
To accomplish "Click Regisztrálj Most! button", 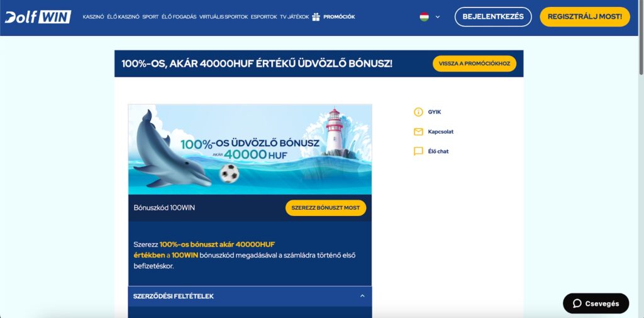I will (x=585, y=17).
